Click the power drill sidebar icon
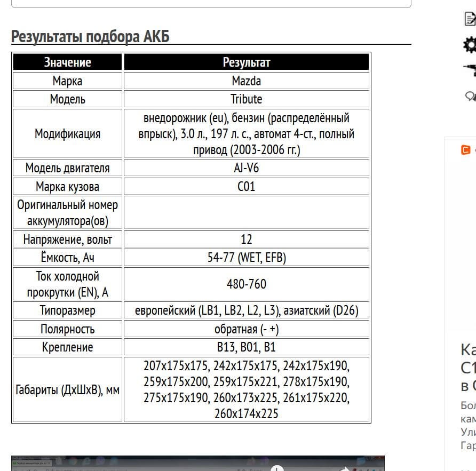 [470, 70]
